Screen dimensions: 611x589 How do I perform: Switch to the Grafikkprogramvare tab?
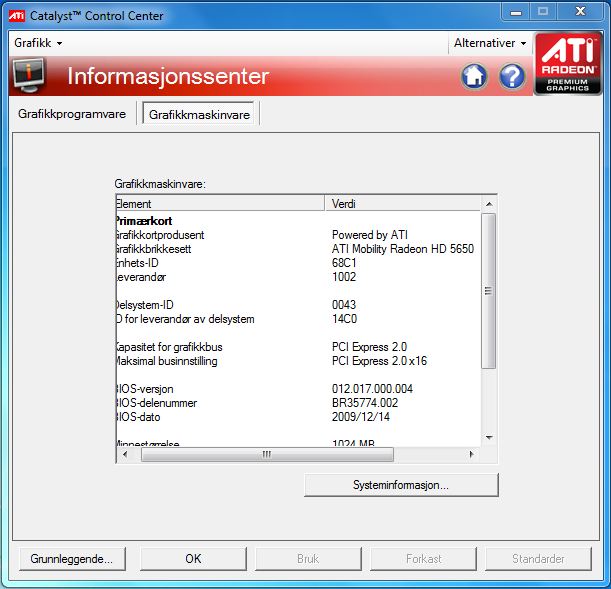coord(72,114)
